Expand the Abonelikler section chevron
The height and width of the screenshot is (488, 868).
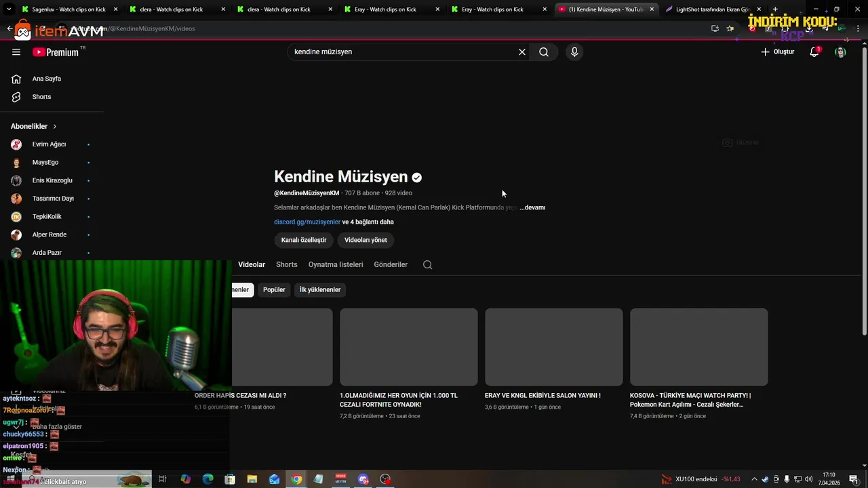coord(55,127)
